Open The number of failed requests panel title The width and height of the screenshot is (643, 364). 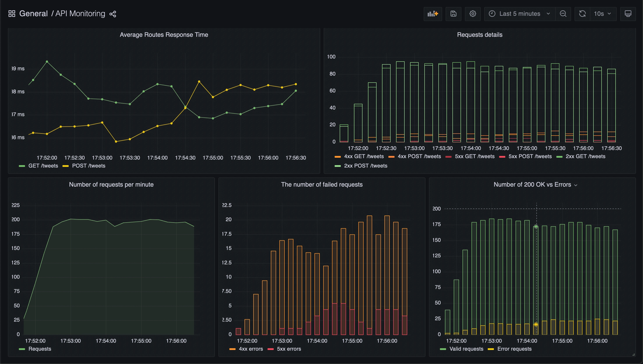coord(322,184)
